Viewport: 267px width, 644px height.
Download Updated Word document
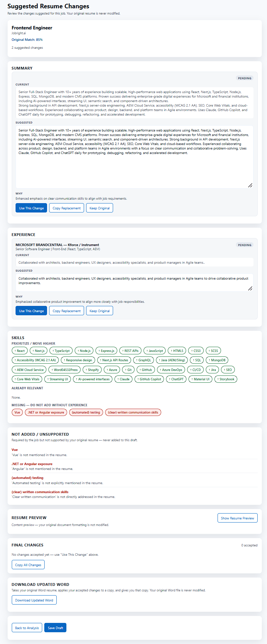[34, 600]
